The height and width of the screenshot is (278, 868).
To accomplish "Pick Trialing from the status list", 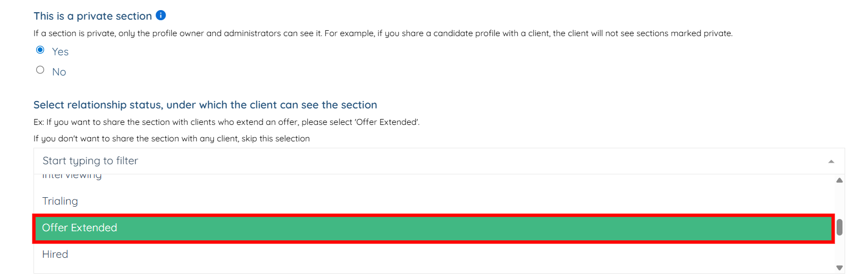I will click(x=60, y=201).
